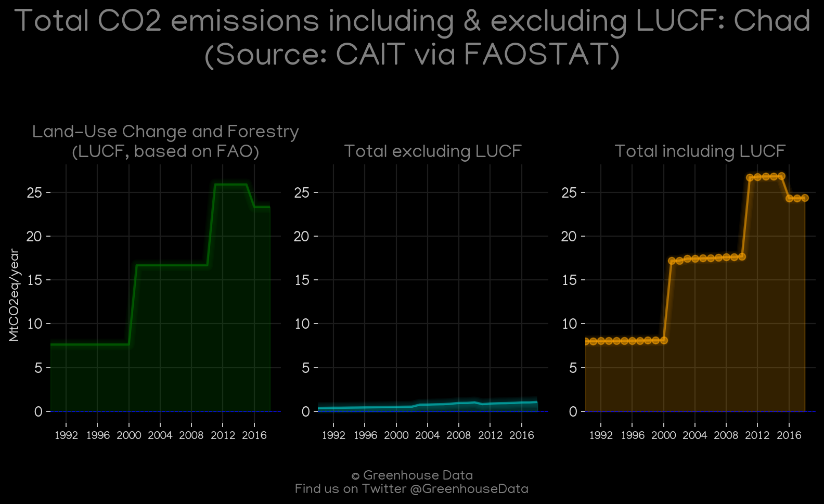Click the '20' y-tick in the Total including LUCF chart
Viewport: 824px width, 504px height.
(569, 237)
